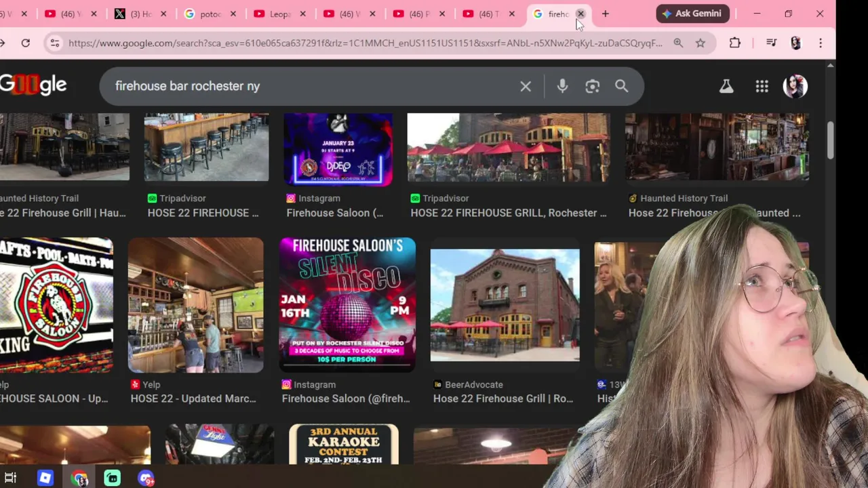Click the page vertical scrollbar thumb
Viewport: 868px width, 488px height.
tap(830, 140)
